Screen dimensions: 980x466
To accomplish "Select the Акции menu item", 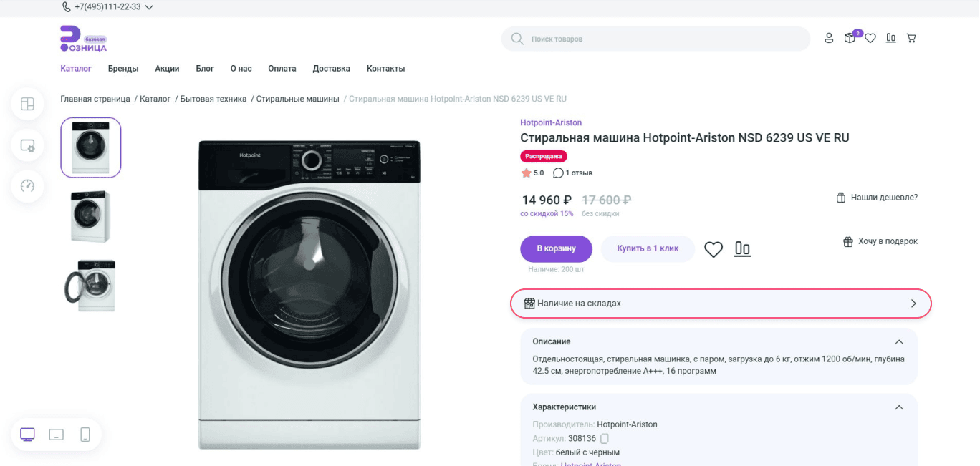I will [x=167, y=69].
